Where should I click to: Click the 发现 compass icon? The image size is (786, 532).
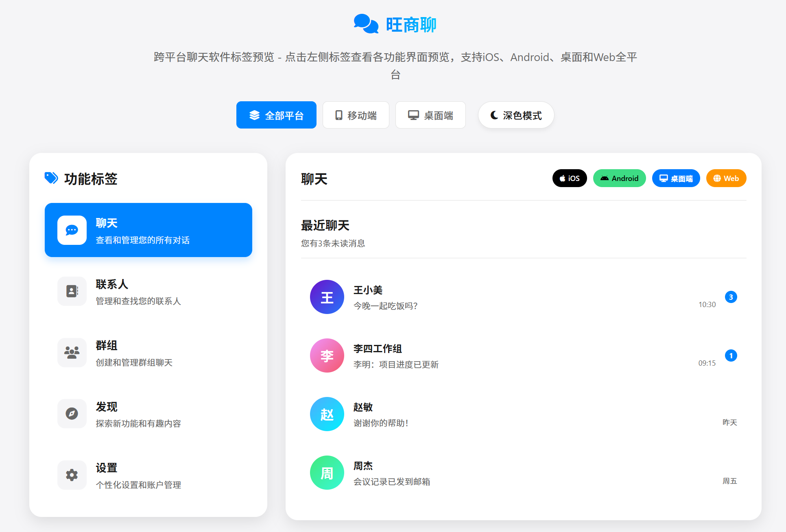(x=72, y=414)
